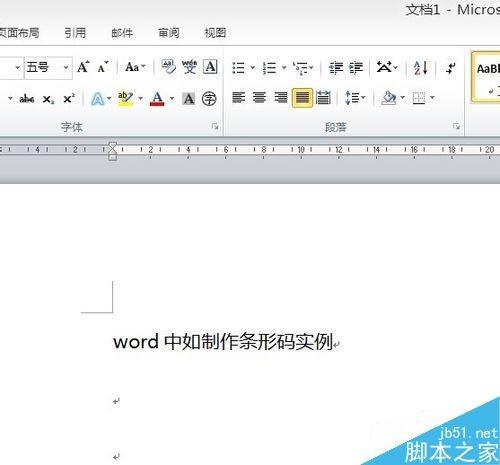Open the highlight color dropdown arrow
Image resolution: width=500 pixels, height=465 pixels.
coord(140,98)
